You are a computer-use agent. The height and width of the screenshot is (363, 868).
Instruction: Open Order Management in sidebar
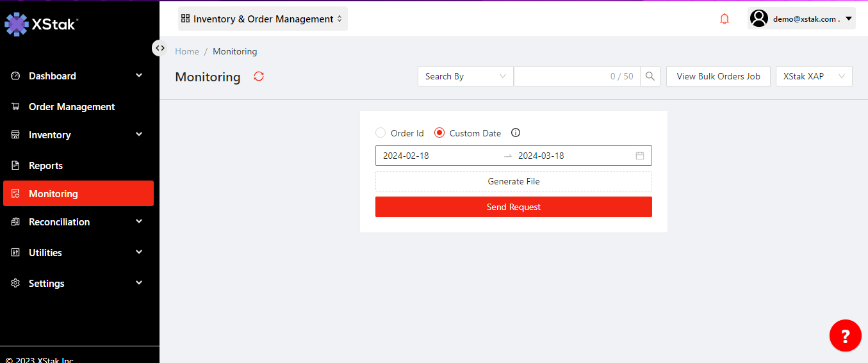[x=72, y=107]
